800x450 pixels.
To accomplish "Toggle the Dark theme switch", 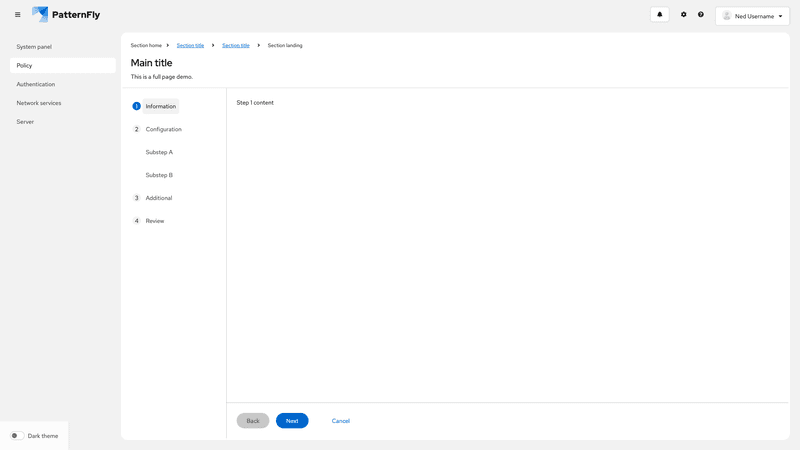I will point(17,436).
